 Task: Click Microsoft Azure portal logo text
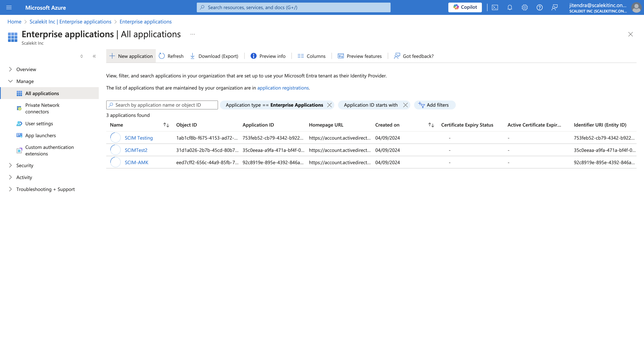pos(45,7)
